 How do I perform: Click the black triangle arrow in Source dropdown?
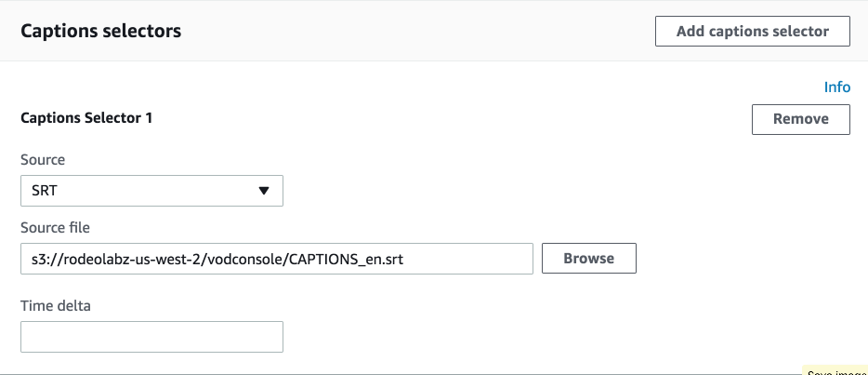click(264, 191)
